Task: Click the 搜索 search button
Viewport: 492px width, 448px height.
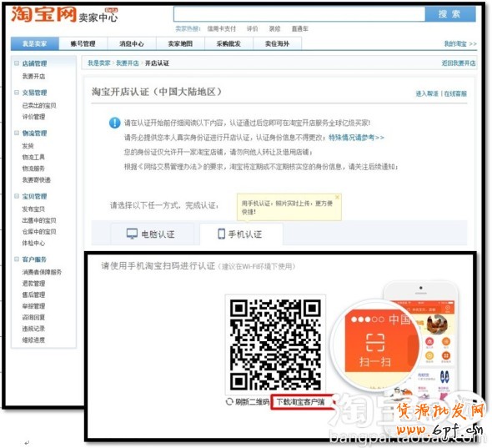Action: 450,14
